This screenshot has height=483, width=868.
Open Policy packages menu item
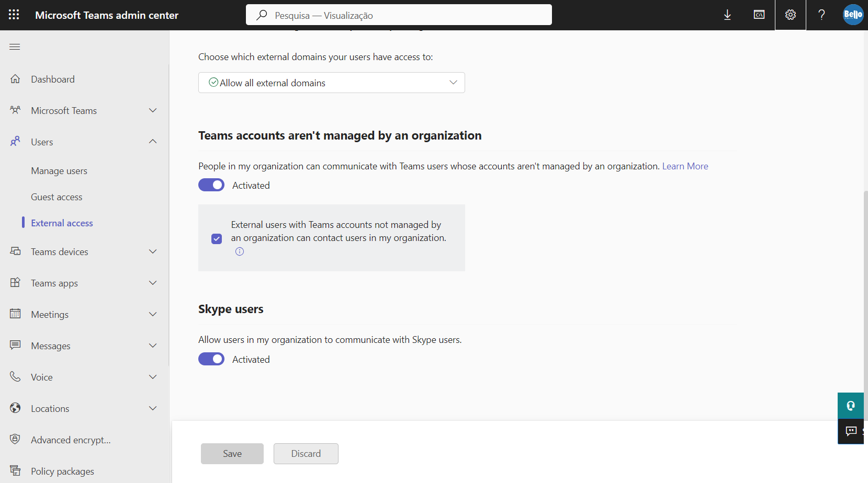[x=62, y=471]
